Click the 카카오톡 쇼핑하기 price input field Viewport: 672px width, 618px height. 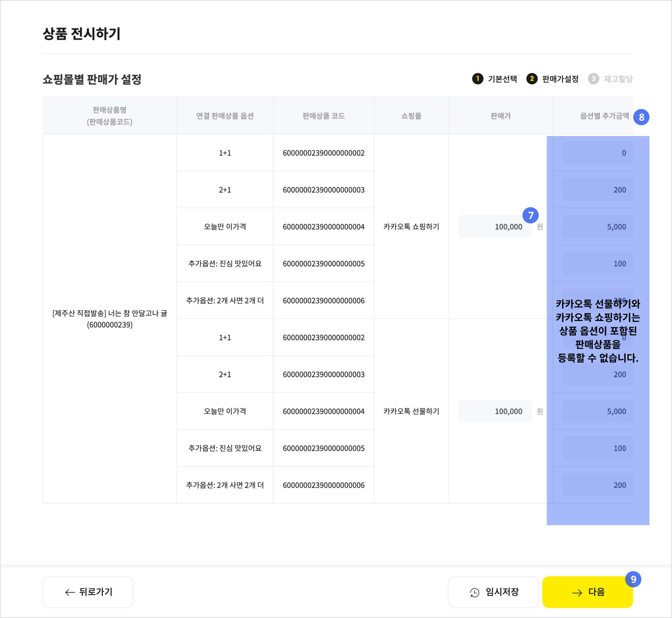[495, 227]
